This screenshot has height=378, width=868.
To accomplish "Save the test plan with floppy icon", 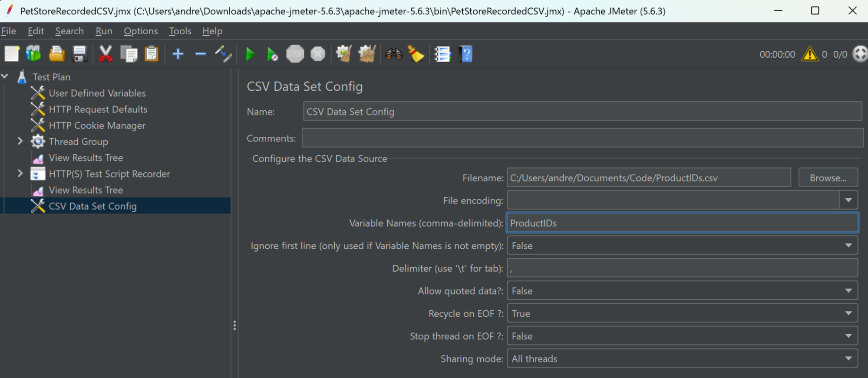I will (79, 54).
